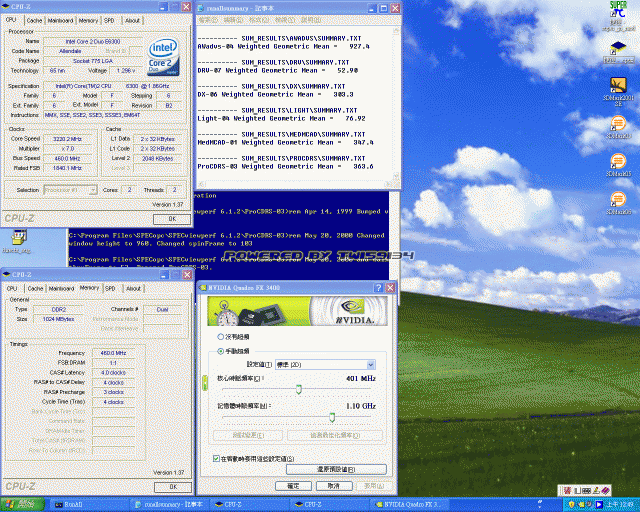Switch to SPD tab in upper CPU-Z window
The height and width of the screenshot is (512, 640).
[x=109, y=20]
